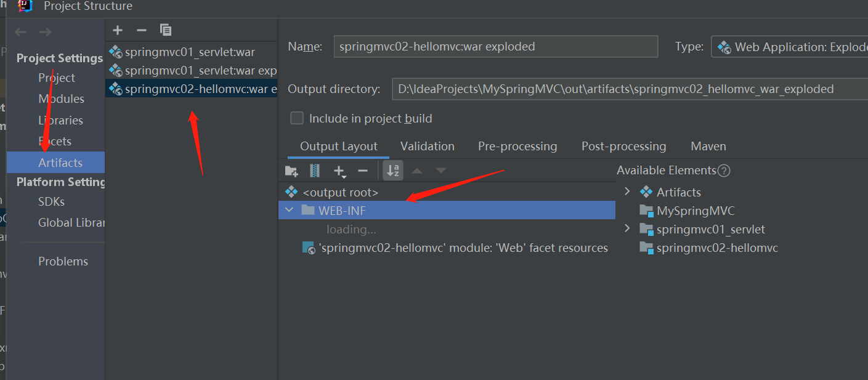Click the artifact Name input field
Viewport: 868px width, 380px height.
495,47
